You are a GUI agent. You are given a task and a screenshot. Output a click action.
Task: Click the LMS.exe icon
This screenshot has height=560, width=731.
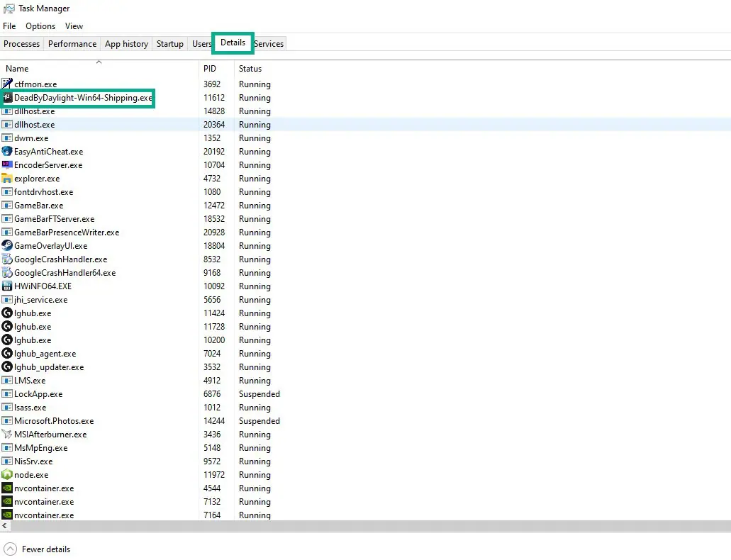coord(7,381)
